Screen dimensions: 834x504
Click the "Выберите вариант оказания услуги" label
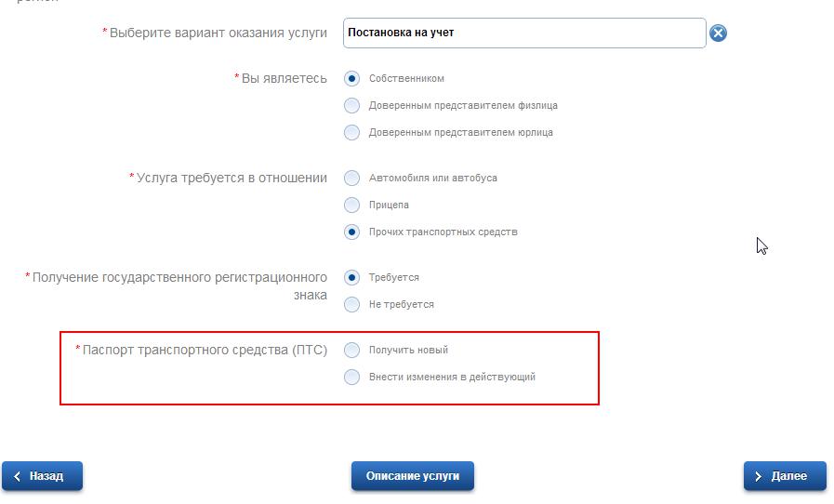point(218,33)
